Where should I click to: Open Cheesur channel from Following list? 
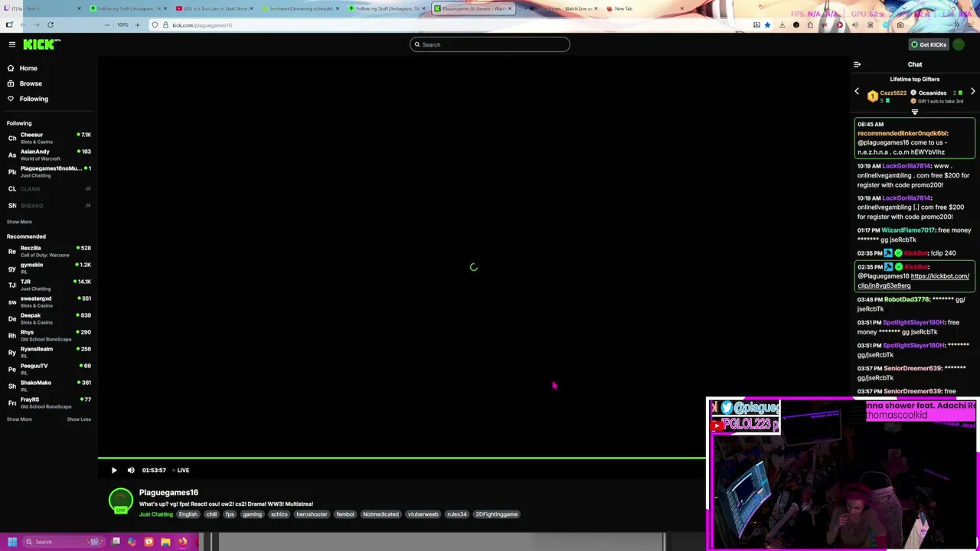pyautogui.click(x=49, y=138)
